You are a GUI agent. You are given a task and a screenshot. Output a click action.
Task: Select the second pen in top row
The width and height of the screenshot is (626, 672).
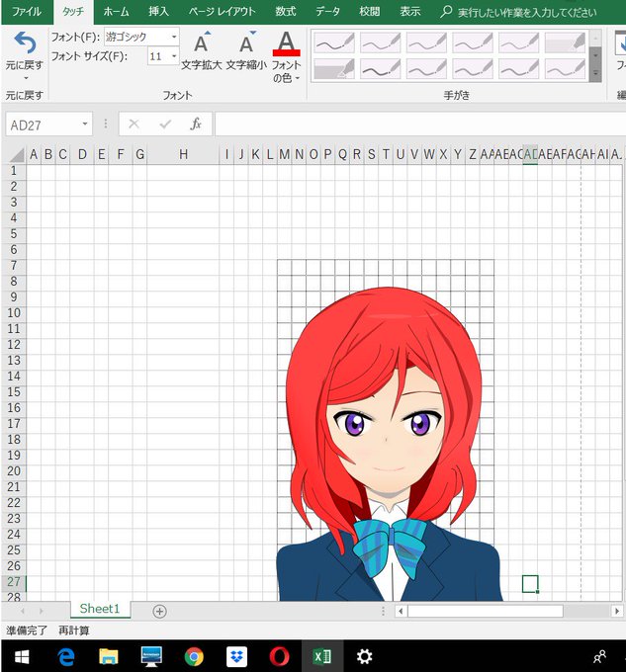tap(381, 42)
